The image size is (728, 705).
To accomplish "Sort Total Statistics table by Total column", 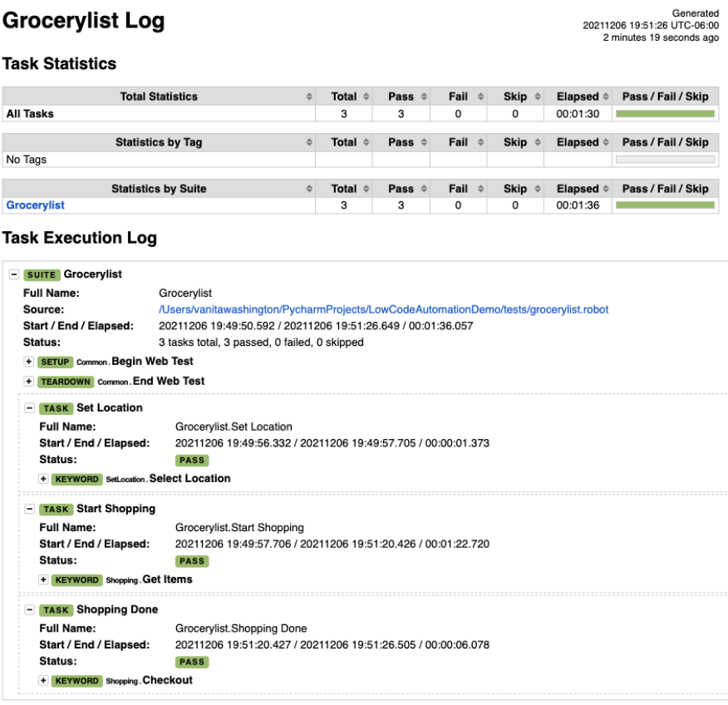I will [343, 96].
